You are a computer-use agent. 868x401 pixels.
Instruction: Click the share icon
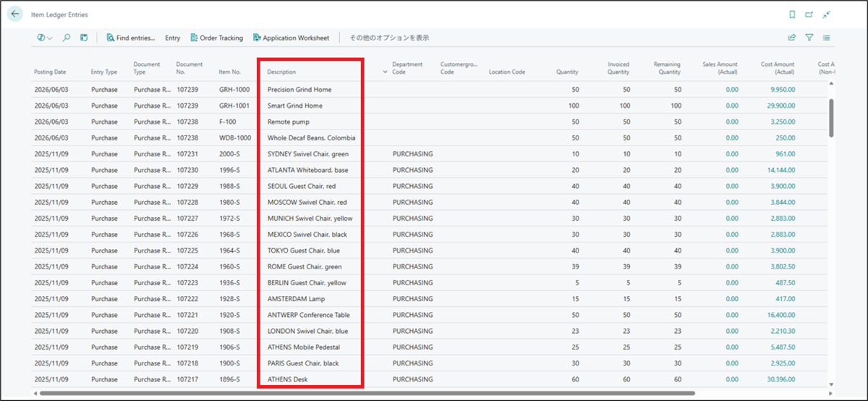792,38
